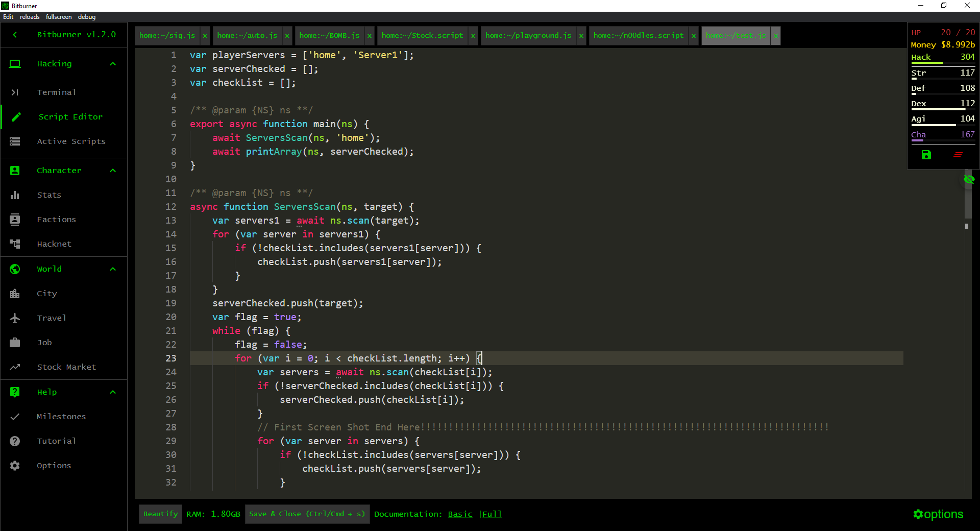The height and width of the screenshot is (531, 980).
Task: Click the red kill all scripts icon
Action: point(958,155)
